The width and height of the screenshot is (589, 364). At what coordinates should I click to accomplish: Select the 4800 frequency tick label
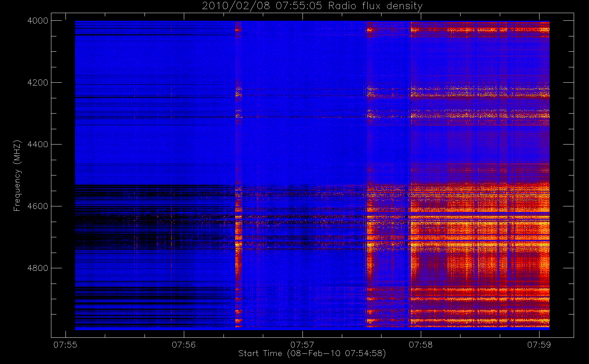pyautogui.click(x=38, y=268)
